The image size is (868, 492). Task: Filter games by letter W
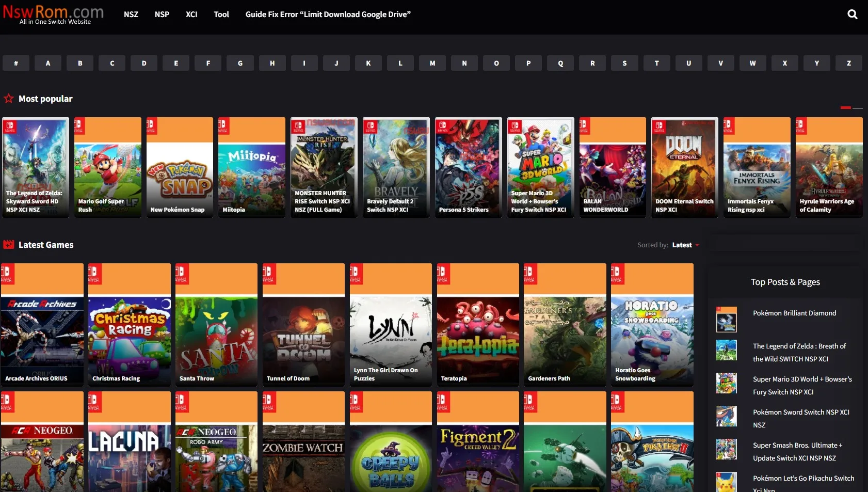(753, 63)
